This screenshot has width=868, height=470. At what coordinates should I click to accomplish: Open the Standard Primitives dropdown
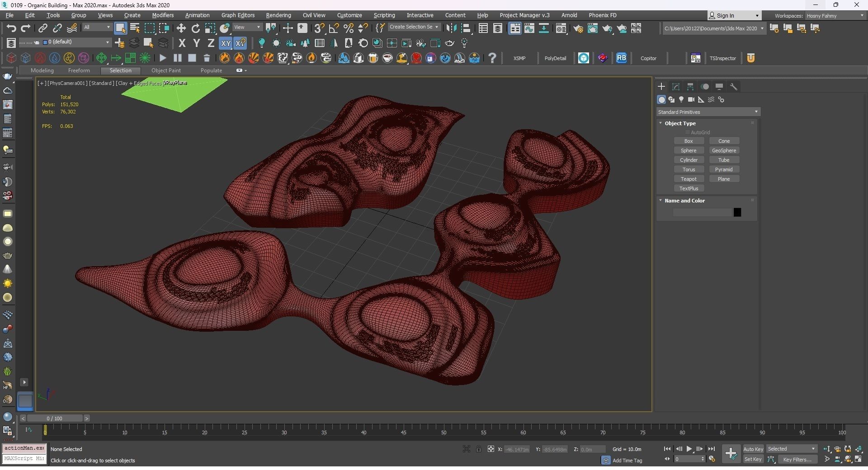(x=708, y=112)
